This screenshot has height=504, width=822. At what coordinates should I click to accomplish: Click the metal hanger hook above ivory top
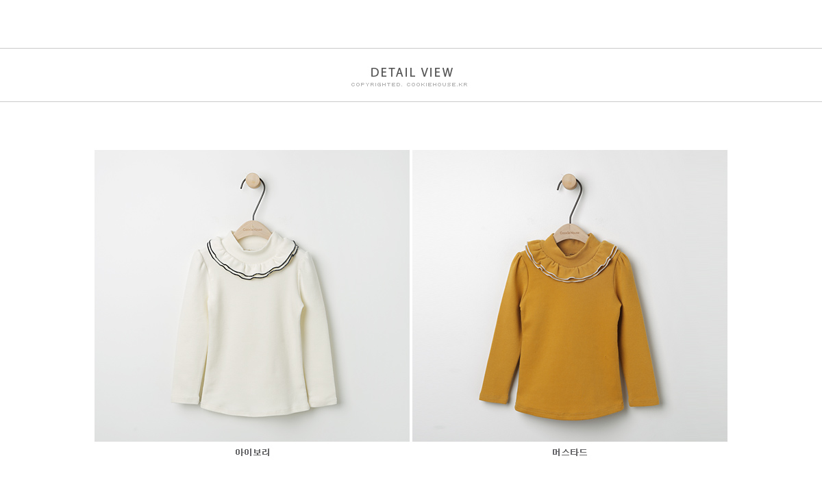pos(253,199)
